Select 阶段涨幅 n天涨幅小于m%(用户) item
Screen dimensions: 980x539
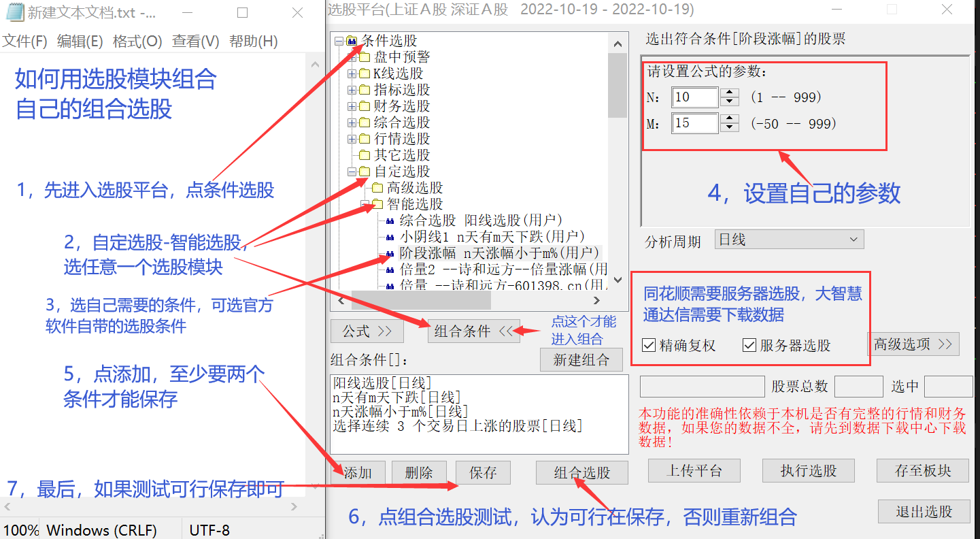499,253
